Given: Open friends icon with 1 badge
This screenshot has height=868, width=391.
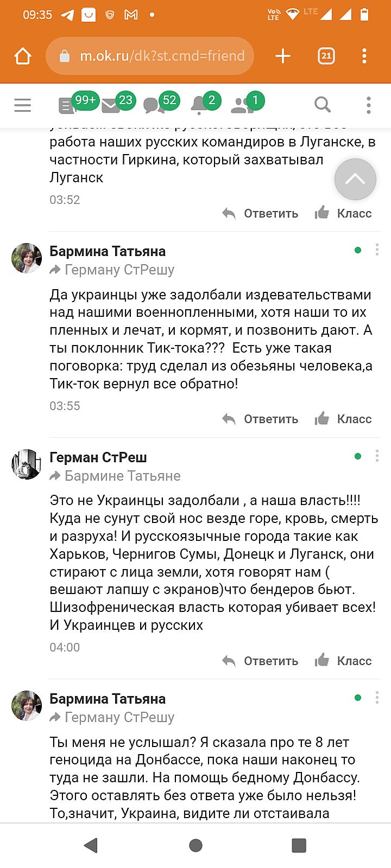Looking at the screenshot, I should (242, 105).
